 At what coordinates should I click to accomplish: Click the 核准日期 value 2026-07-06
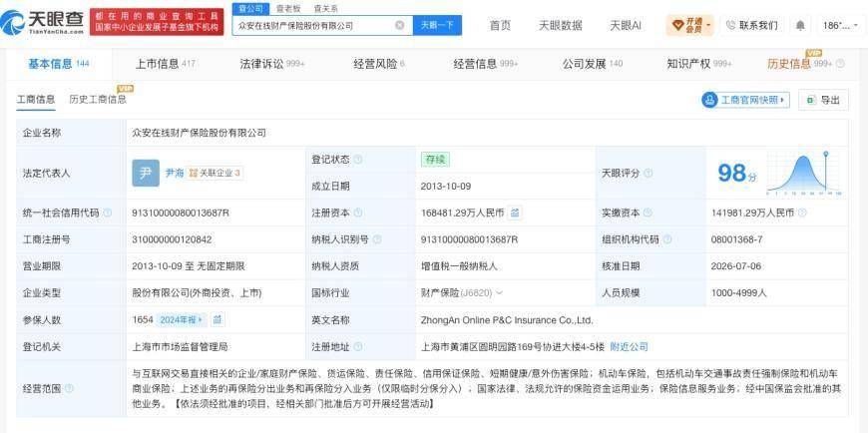pos(736,266)
